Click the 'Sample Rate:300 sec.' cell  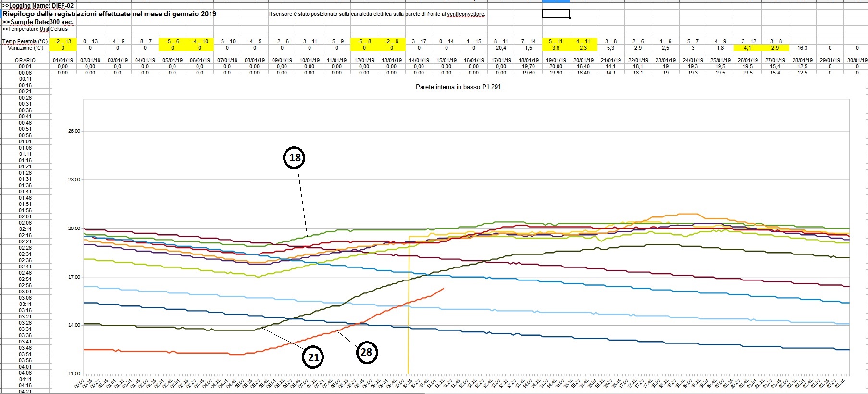click(x=38, y=22)
